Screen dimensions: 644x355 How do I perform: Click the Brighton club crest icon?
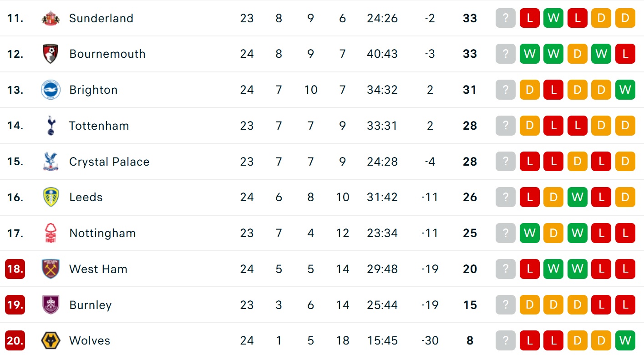coord(51,90)
